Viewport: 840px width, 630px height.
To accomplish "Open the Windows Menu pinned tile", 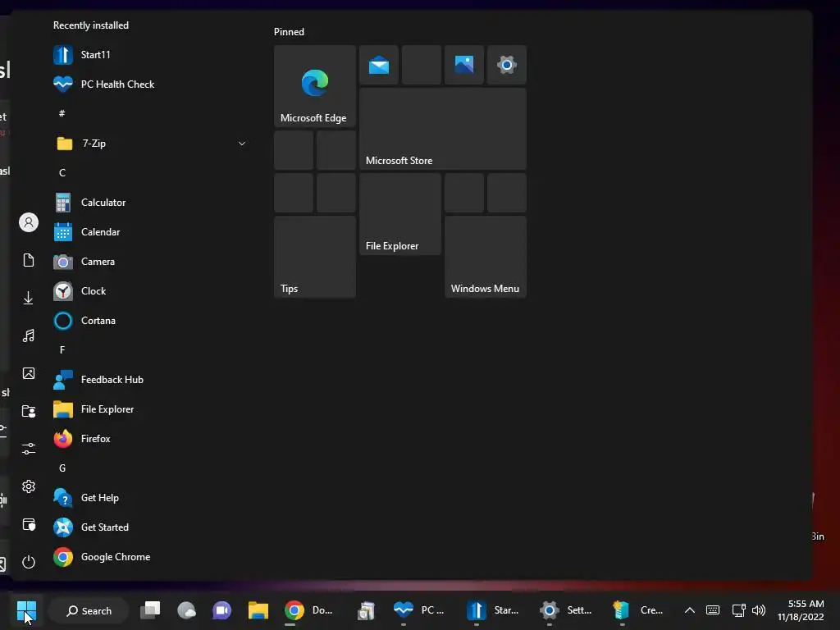I will click(486, 257).
